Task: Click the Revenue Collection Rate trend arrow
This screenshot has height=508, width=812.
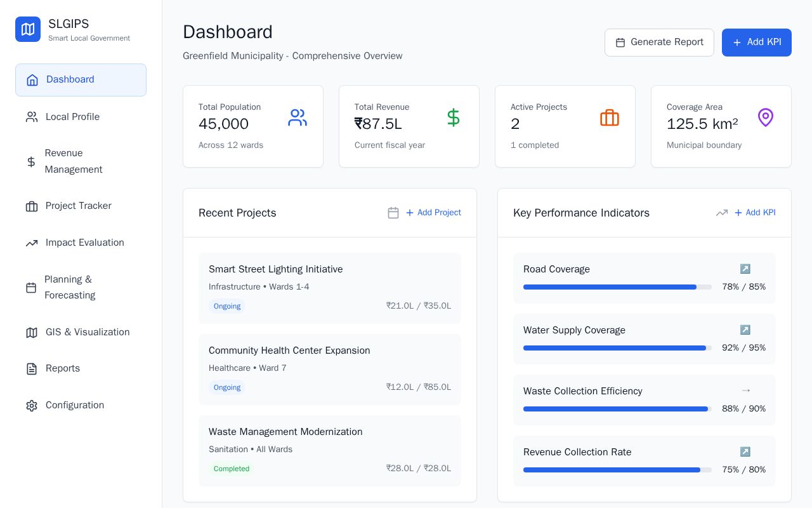Action: pyautogui.click(x=745, y=452)
